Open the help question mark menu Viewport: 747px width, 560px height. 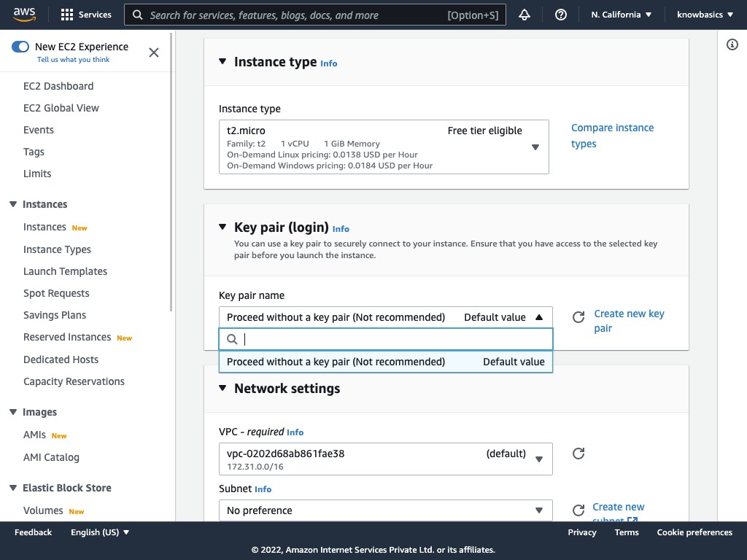click(x=561, y=15)
